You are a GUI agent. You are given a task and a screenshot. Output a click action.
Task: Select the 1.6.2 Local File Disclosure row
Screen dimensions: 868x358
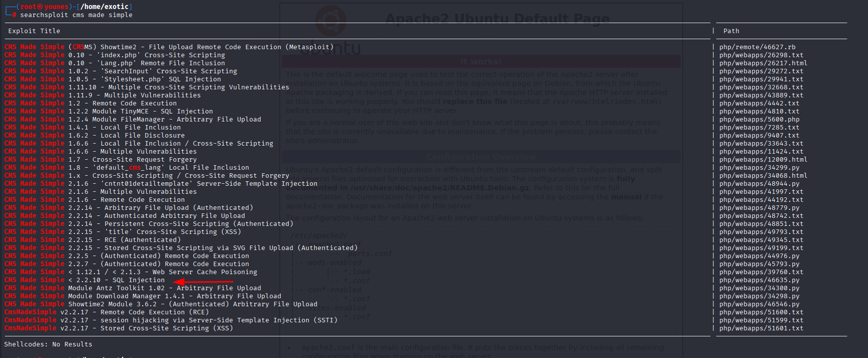[94, 136]
